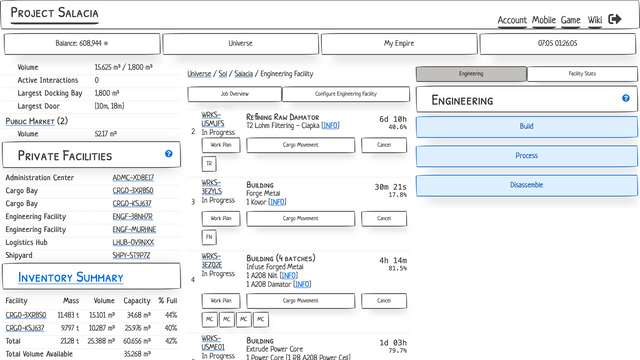Open Configure Engineering Facility
The height and width of the screenshot is (360, 640).
click(x=346, y=94)
